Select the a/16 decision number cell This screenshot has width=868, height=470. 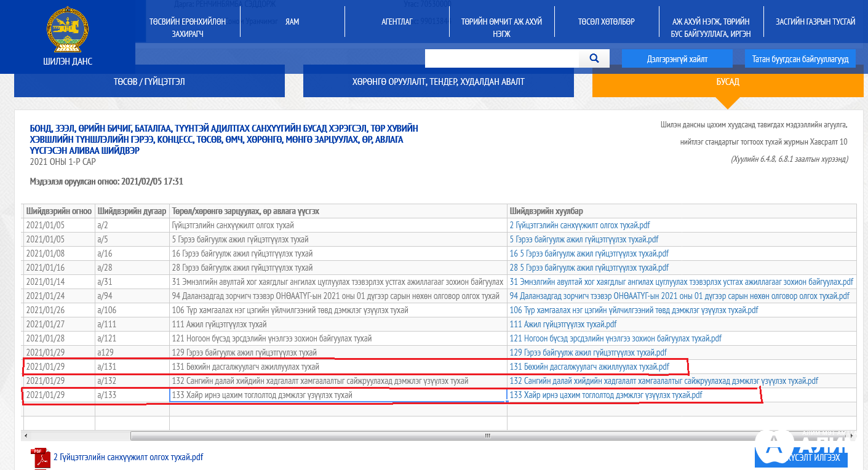pyautogui.click(x=132, y=253)
